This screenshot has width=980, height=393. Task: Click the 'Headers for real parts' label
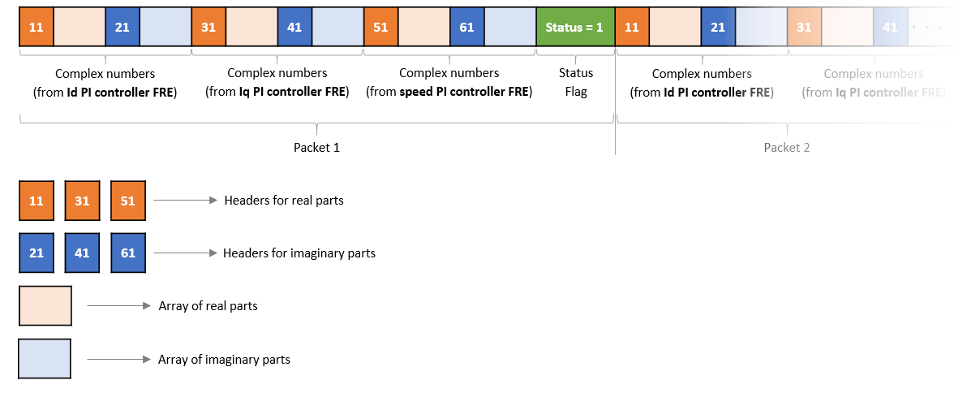[x=284, y=200]
